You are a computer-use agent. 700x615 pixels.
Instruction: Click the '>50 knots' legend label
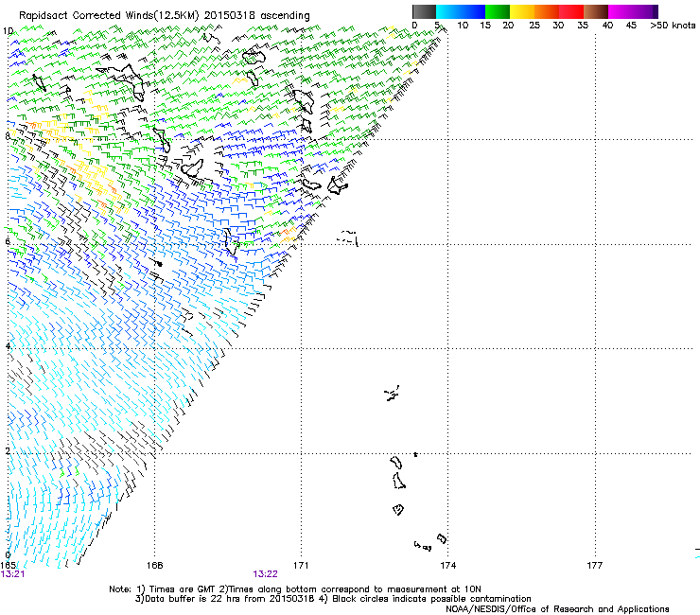673,26
